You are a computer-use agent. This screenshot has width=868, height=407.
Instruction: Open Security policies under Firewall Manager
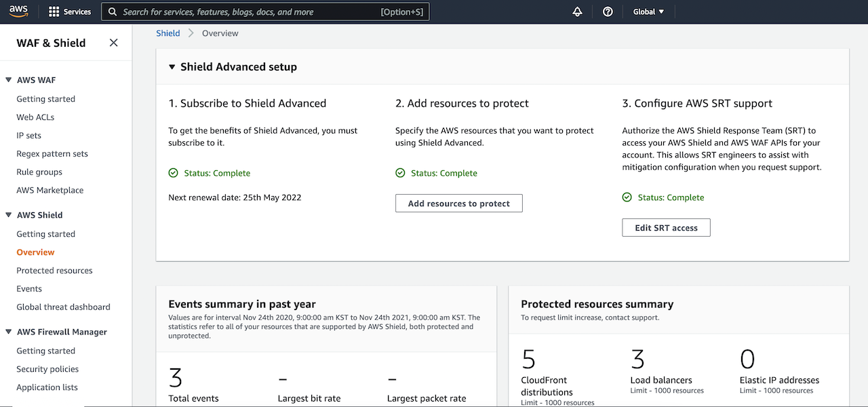point(47,368)
